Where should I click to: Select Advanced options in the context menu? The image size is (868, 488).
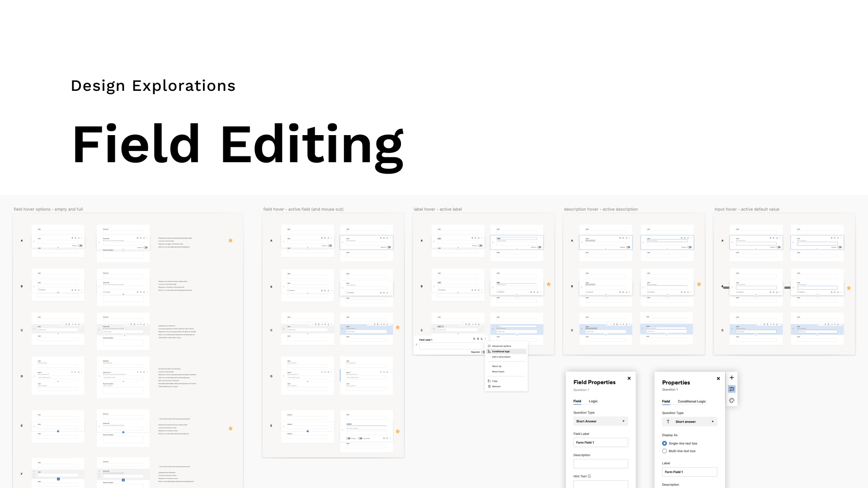[501, 346]
